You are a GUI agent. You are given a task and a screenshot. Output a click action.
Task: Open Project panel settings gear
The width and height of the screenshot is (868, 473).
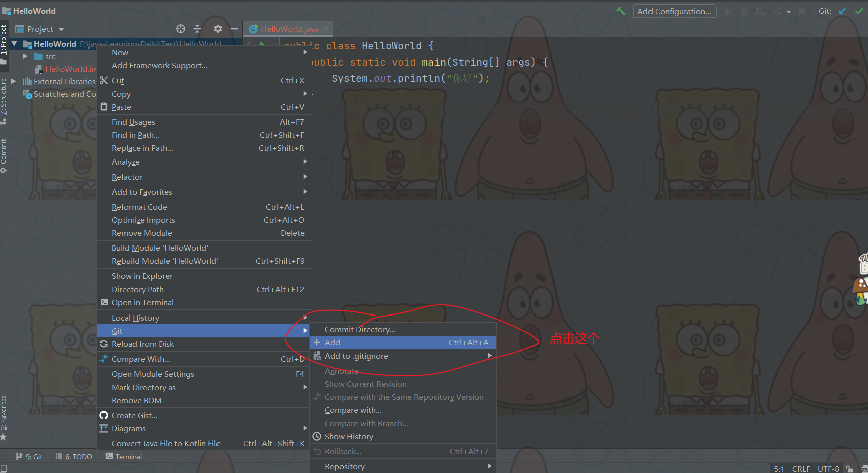click(218, 29)
